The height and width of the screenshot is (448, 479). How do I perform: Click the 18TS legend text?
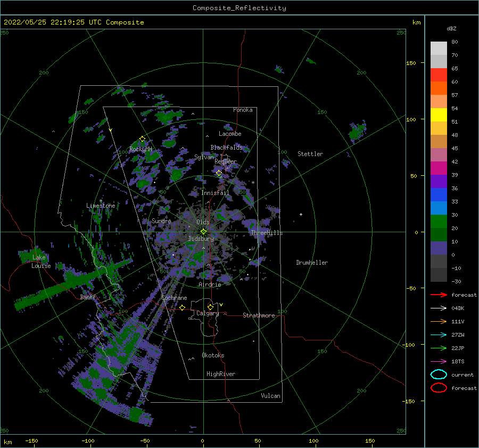(458, 362)
